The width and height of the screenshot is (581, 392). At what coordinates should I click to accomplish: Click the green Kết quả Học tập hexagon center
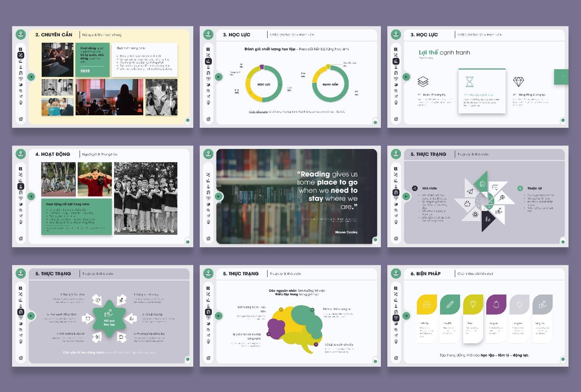109,318
